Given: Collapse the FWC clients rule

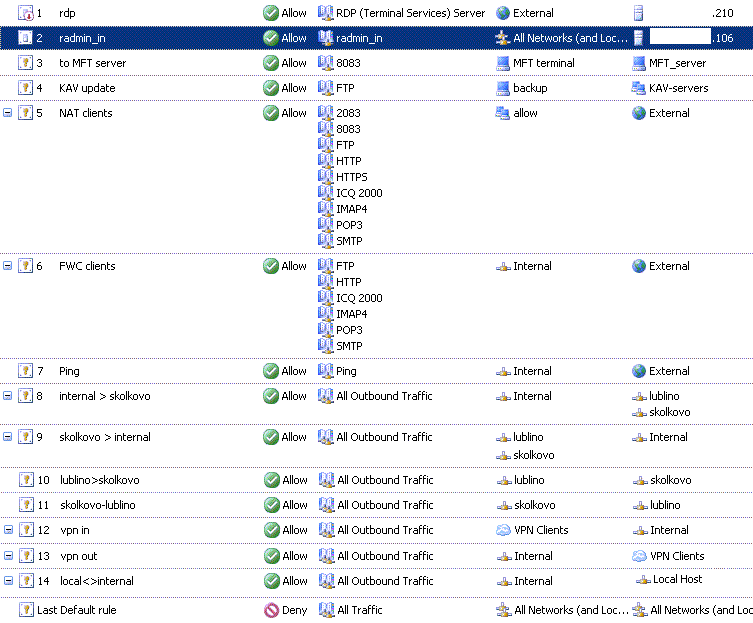Looking at the screenshot, I should coord(8,266).
